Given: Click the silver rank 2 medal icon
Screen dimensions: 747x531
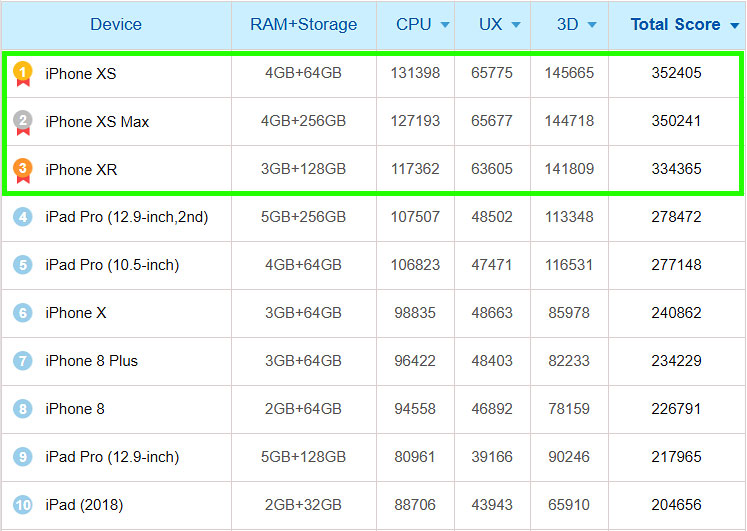Looking at the screenshot, I should 22,122.
